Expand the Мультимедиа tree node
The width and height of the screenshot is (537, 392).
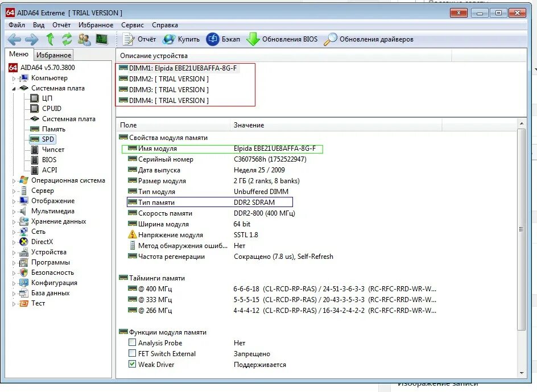click(x=14, y=212)
